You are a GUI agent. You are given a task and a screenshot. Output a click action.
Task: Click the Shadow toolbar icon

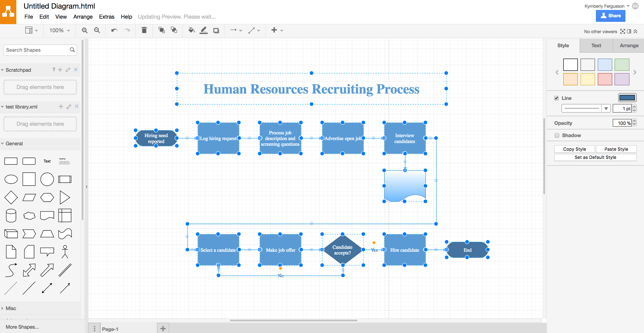click(216, 30)
